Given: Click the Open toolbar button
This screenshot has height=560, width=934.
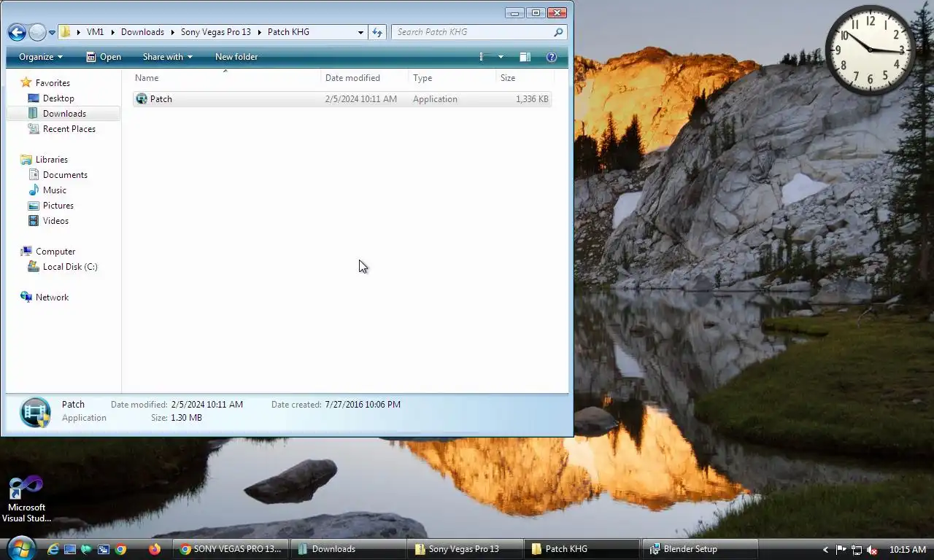Looking at the screenshot, I should (x=104, y=57).
